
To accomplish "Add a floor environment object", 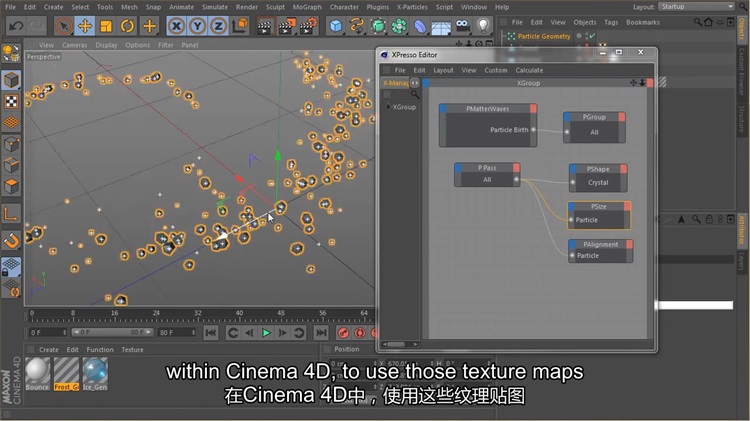I will tap(441, 27).
